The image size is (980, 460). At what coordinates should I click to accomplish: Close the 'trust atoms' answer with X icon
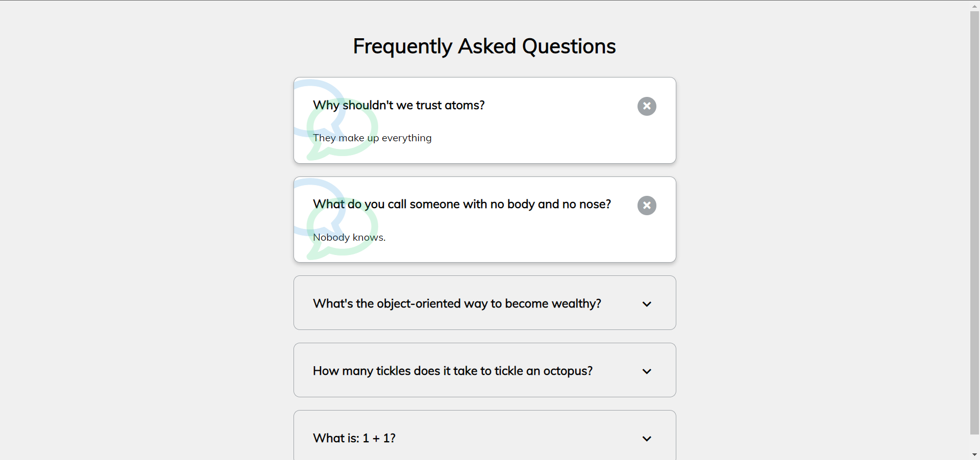tap(647, 106)
